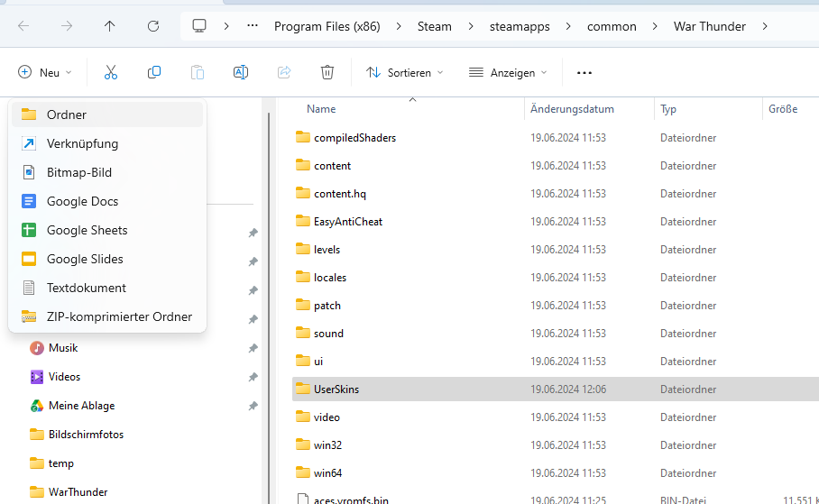Click the Delete trash can icon
This screenshot has height=504, width=819.
coord(327,72)
